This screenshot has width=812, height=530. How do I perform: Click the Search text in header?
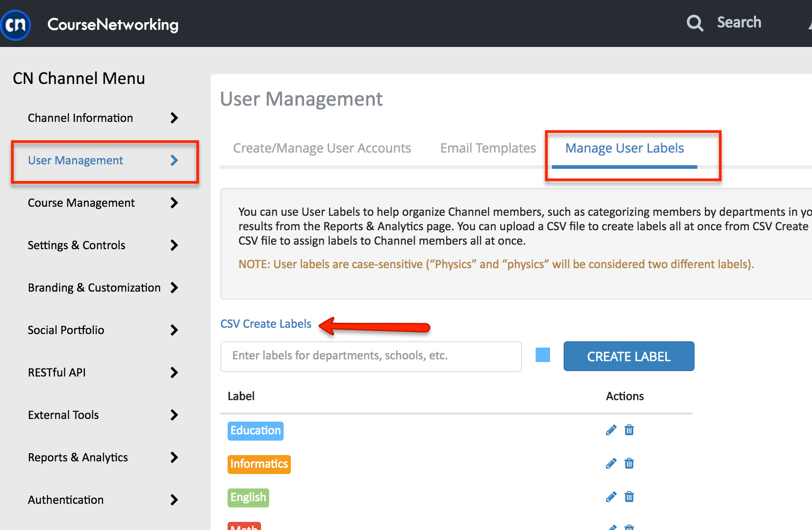tap(739, 22)
